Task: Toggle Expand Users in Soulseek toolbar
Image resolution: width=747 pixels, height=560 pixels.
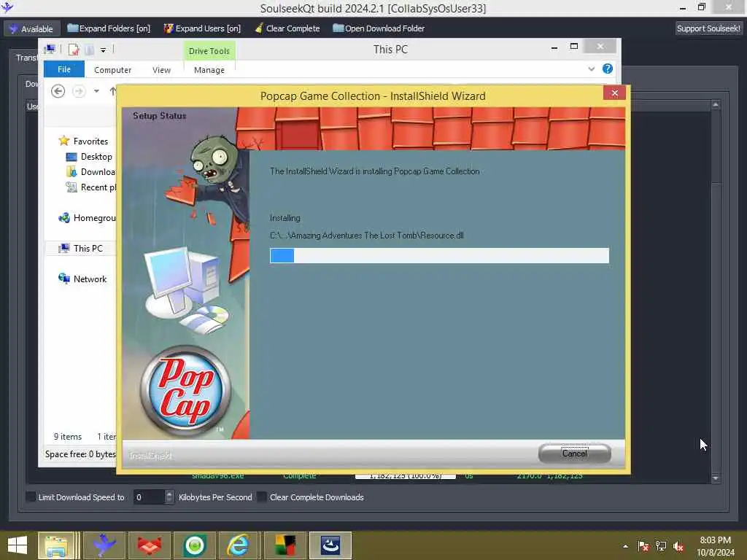Action: point(202,28)
